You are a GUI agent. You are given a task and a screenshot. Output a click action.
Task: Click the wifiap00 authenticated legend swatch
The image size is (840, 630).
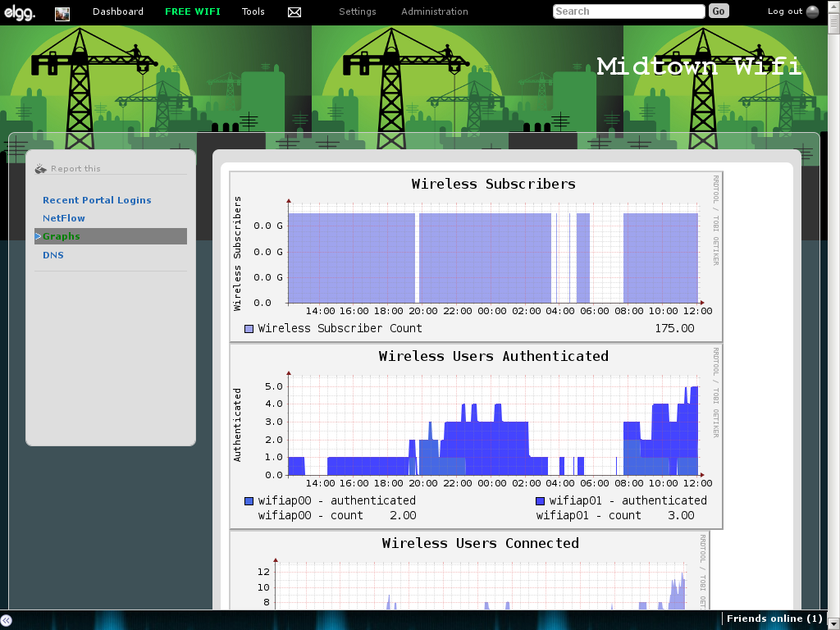click(x=249, y=501)
